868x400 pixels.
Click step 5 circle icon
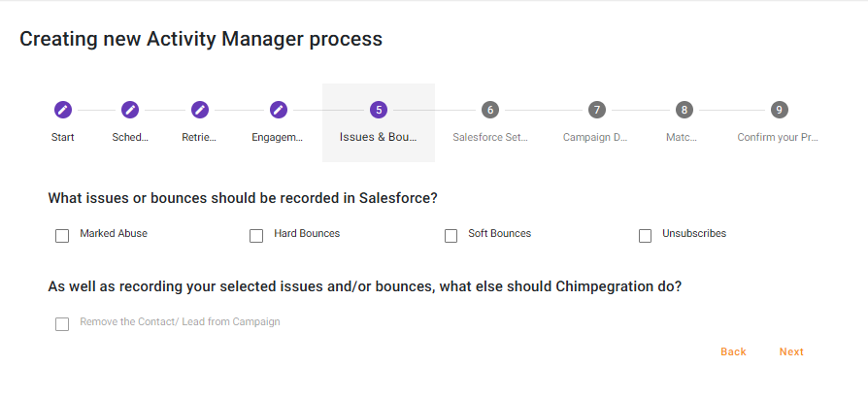(x=379, y=110)
